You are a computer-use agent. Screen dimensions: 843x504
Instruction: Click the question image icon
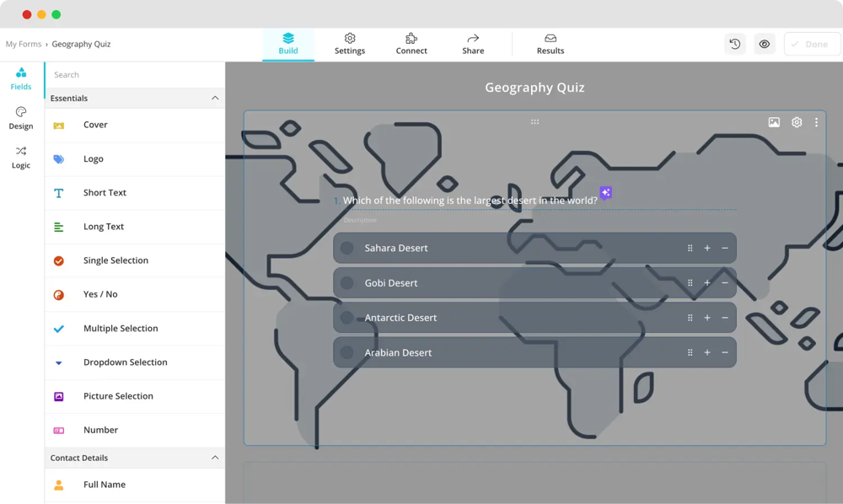pos(774,122)
